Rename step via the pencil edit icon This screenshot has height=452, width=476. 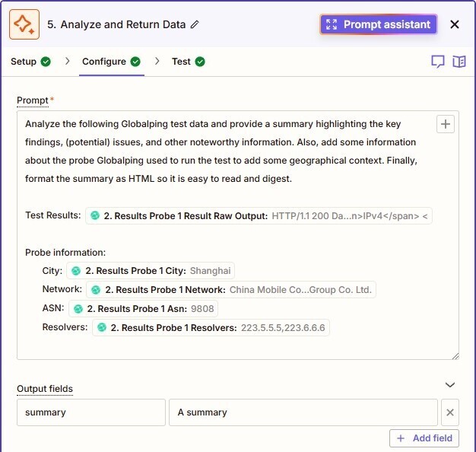[195, 24]
